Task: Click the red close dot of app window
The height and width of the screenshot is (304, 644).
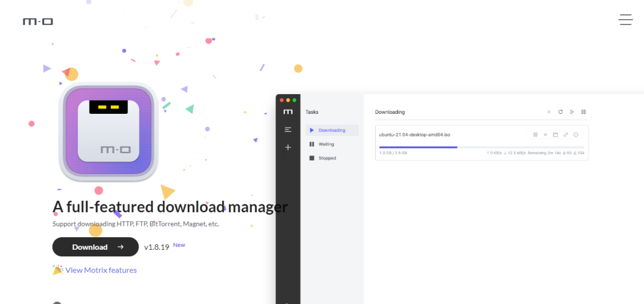Action: [x=281, y=100]
